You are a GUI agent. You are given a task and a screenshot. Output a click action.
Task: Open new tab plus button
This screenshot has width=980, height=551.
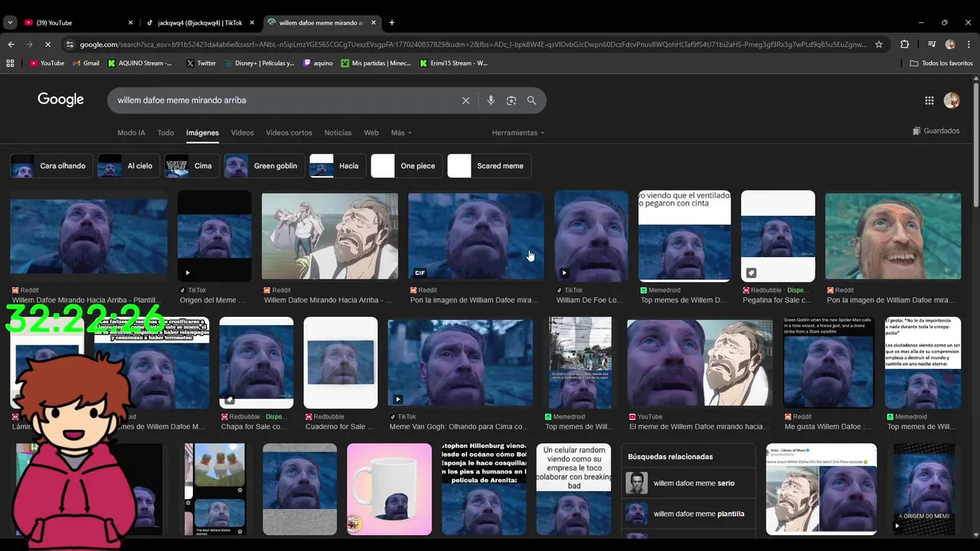coord(392,23)
